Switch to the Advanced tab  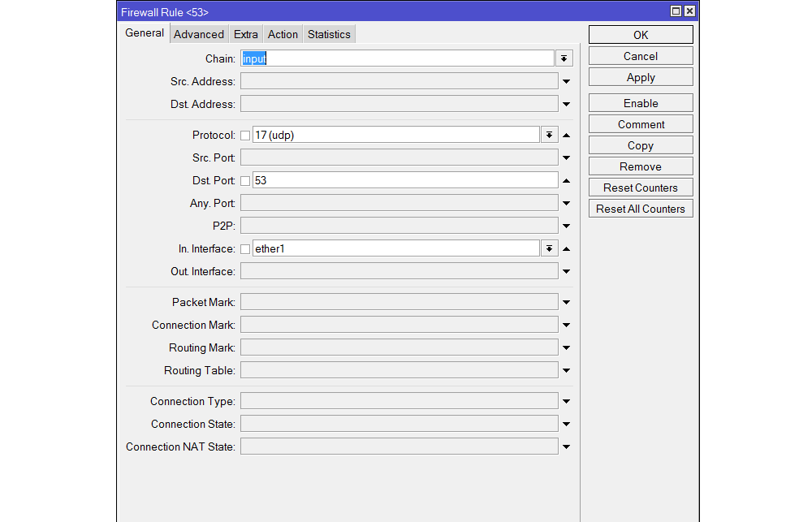[x=199, y=34]
